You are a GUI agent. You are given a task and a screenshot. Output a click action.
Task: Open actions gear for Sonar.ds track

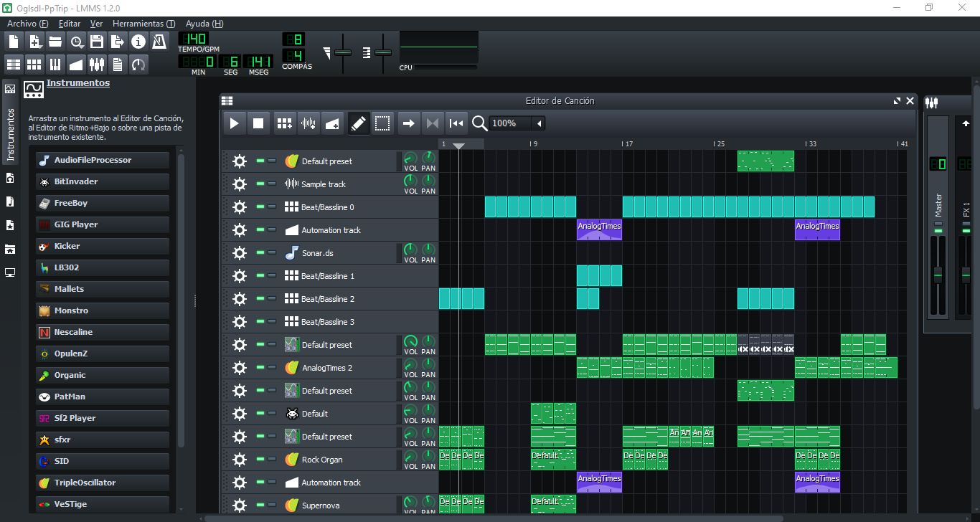(x=240, y=253)
